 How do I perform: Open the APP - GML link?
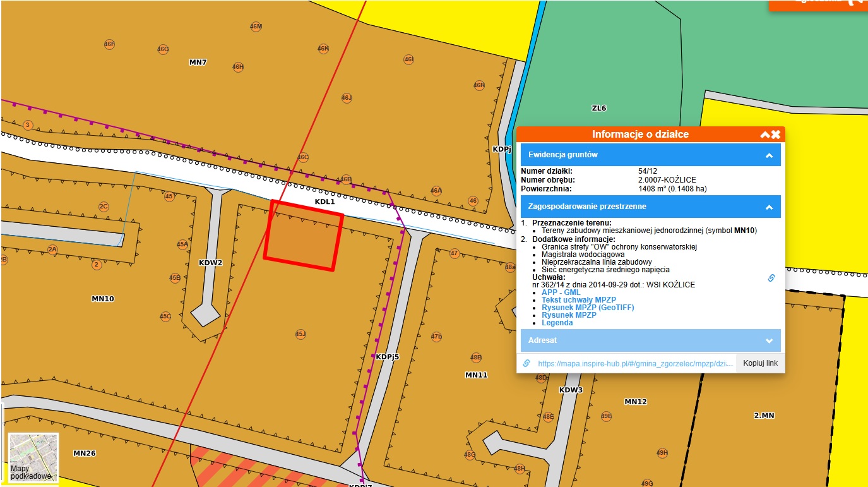[561, 292]
